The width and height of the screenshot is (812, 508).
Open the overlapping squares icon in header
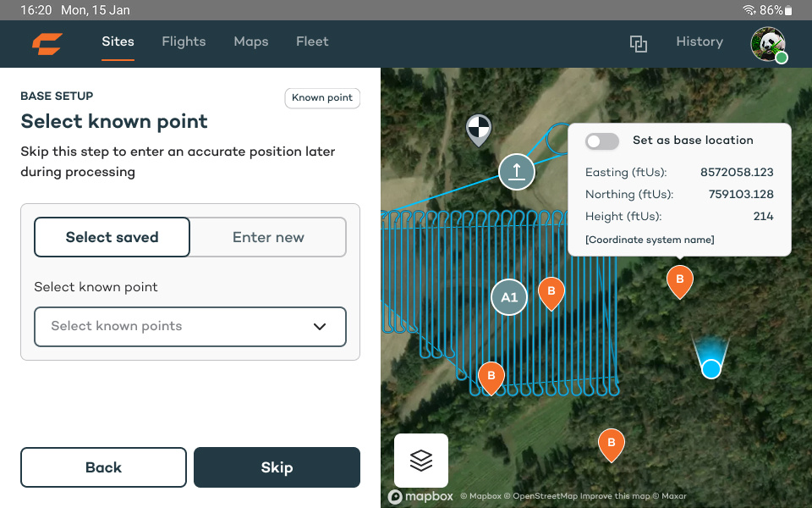639,43
